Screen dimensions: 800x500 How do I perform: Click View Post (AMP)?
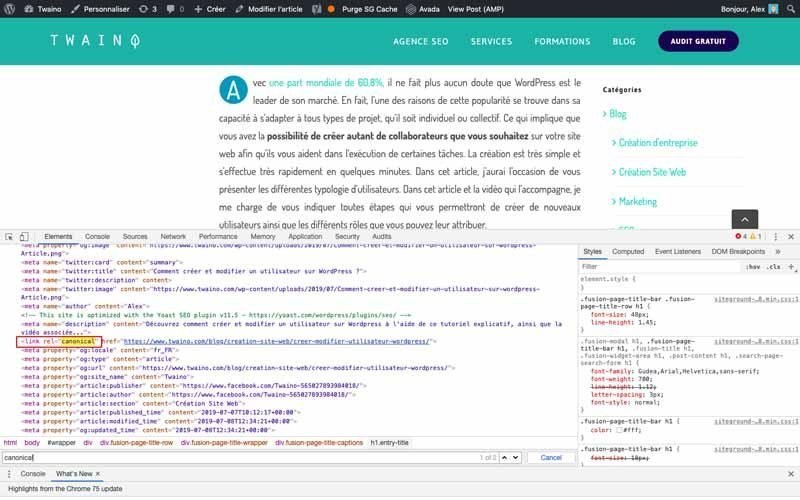coord(476,9)
